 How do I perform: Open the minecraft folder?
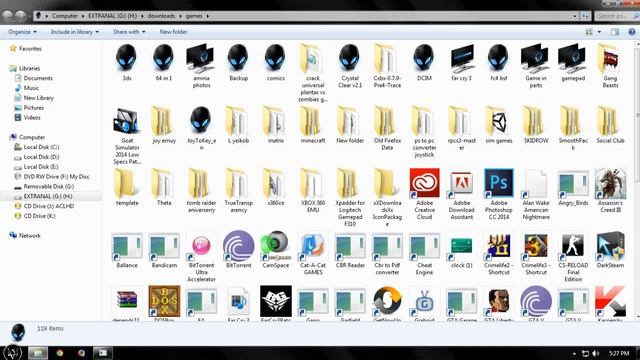pos(313,121)
